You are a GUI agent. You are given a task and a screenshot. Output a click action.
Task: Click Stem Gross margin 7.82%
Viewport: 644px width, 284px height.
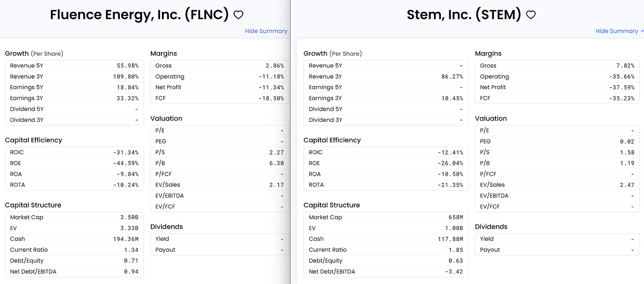(x=625, y=65)
